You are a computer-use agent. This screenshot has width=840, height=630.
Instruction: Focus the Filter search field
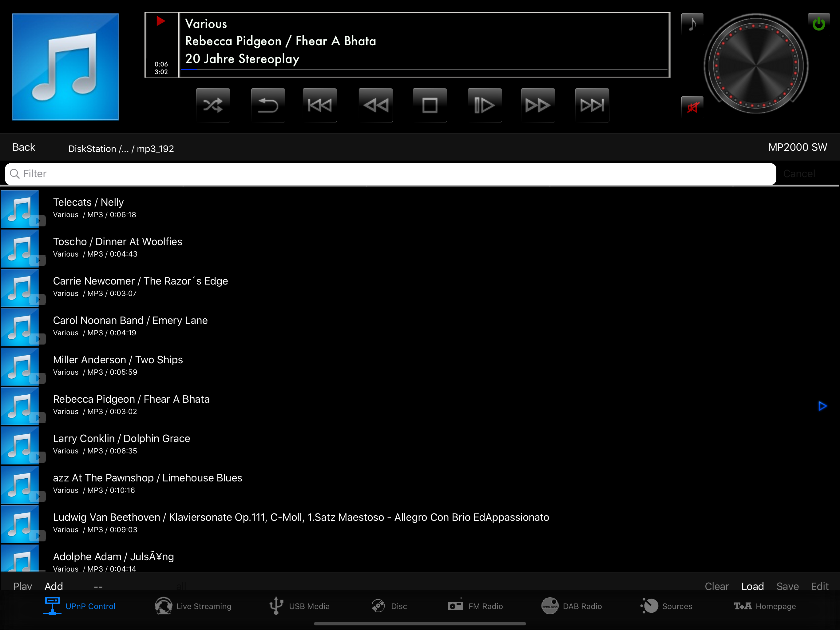(390, 174)
